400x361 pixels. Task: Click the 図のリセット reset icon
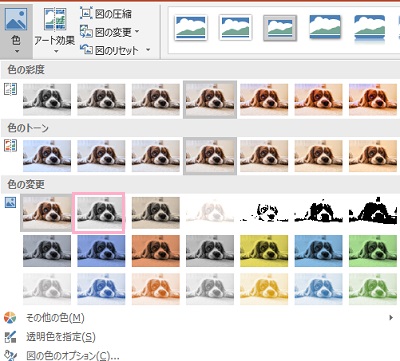click(86, 50)
